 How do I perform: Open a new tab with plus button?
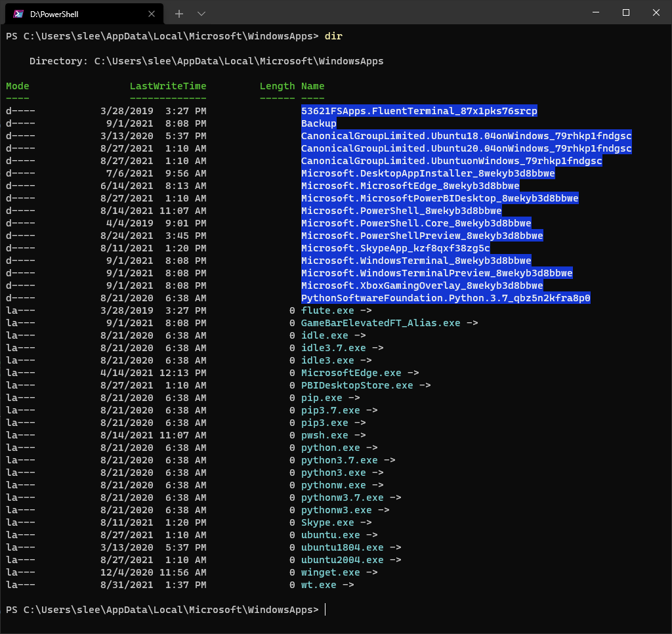tap(179, 14)
